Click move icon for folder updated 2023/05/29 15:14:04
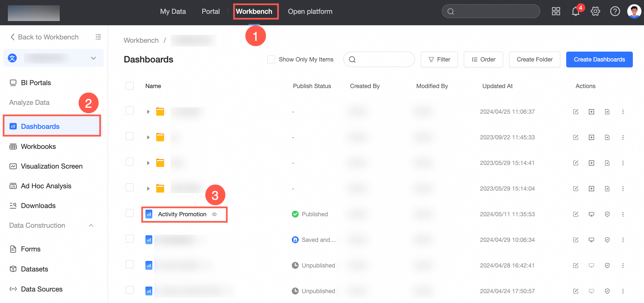644x303 pixels. 607,189
